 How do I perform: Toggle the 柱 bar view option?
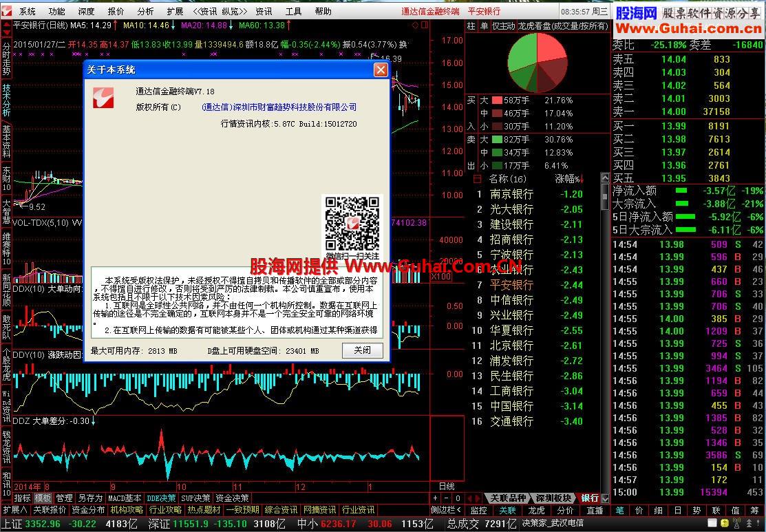tap(471, 26)
